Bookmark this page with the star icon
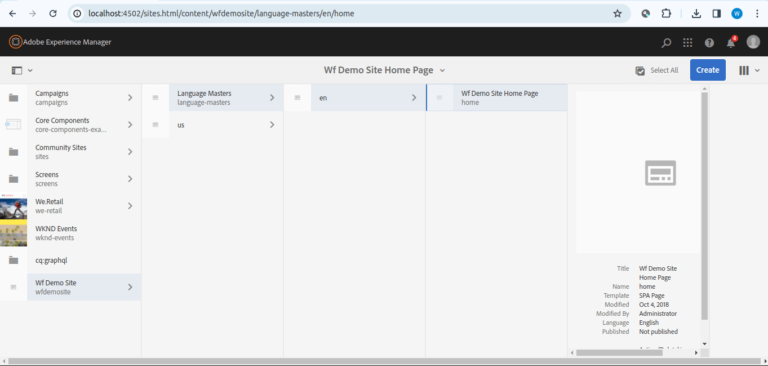This screenshot has height=366, width=768. pos(617,14)
